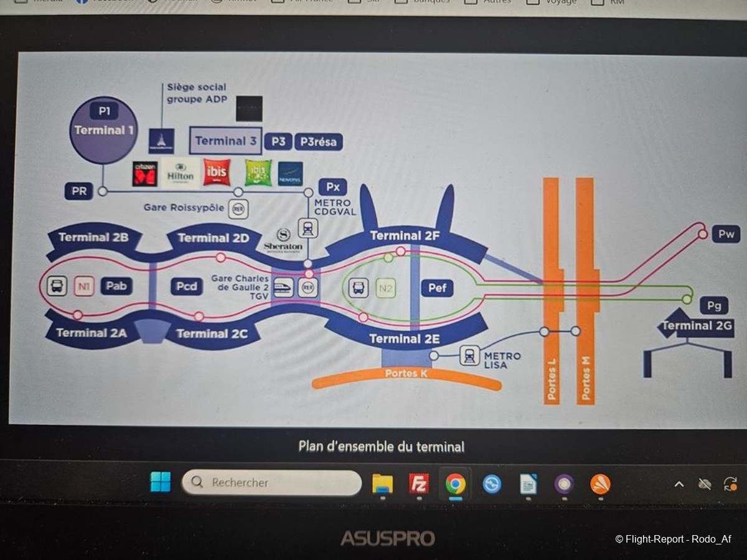747x560 pixels.
Task: Show hidden system tray icons
Action: pos(679,484)
